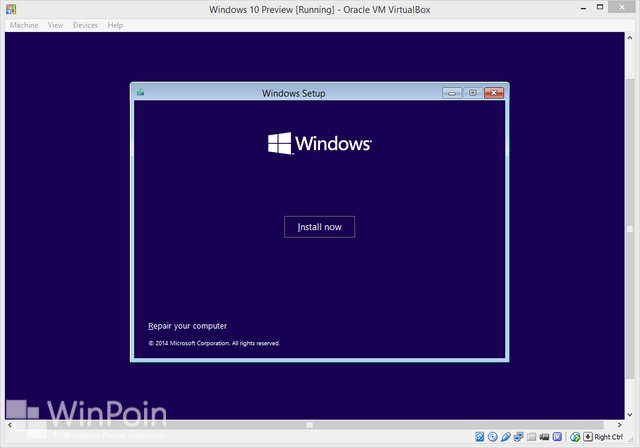The height and width of the screenshot is (448, 640).
Task: Minimize the Windows Setup dialog
Action: click(451, 93)
